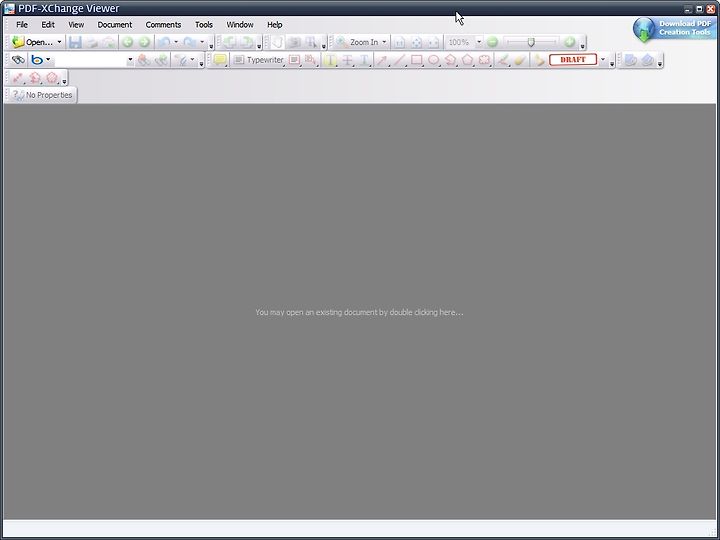The image size is (720, 540).
Task: Select the Line drawing tool
Action: pyautogui.click(x=399, y=60)
